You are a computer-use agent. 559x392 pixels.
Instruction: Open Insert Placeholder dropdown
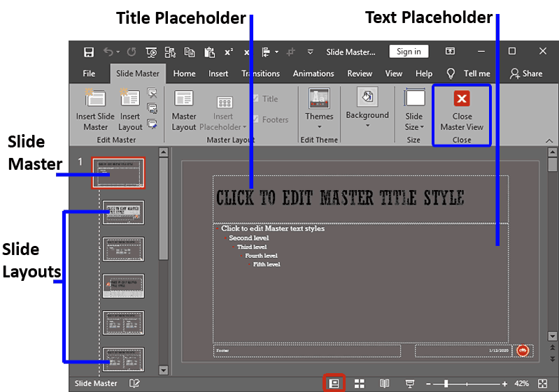(x=222, y=114)
